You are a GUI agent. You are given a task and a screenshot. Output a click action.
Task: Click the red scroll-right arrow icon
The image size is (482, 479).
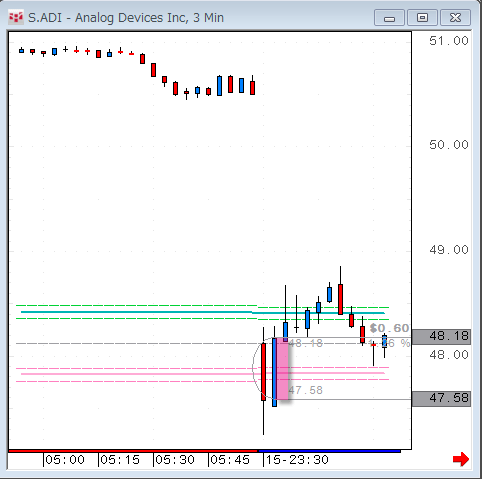461,459
